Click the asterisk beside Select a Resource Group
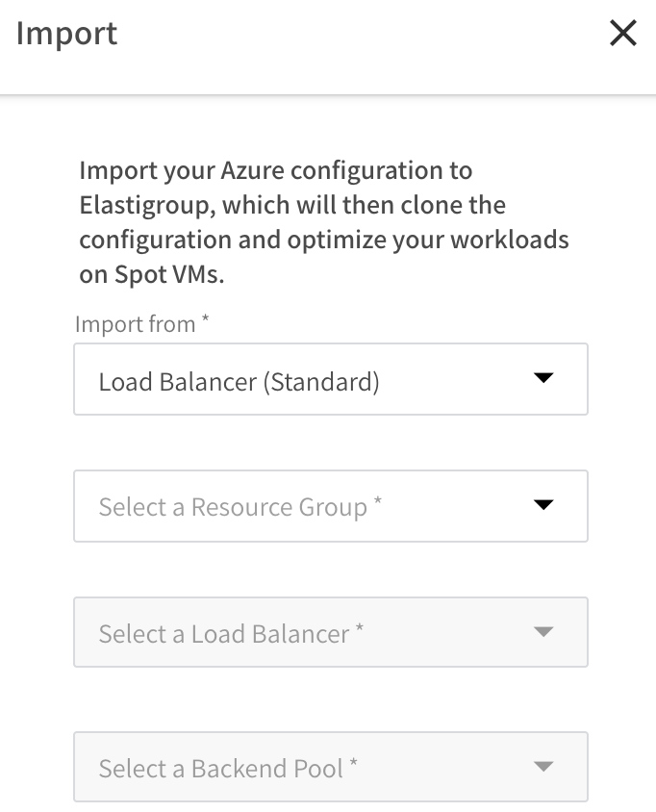The height and width of the screenshot is (812, 656). pyautogui.click(x=378, y=503)
